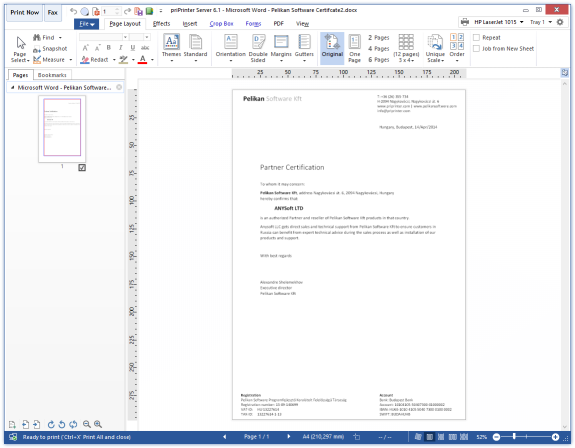Check Job from New Sheet
Screen dimensions: 575x448
point(476,49)
